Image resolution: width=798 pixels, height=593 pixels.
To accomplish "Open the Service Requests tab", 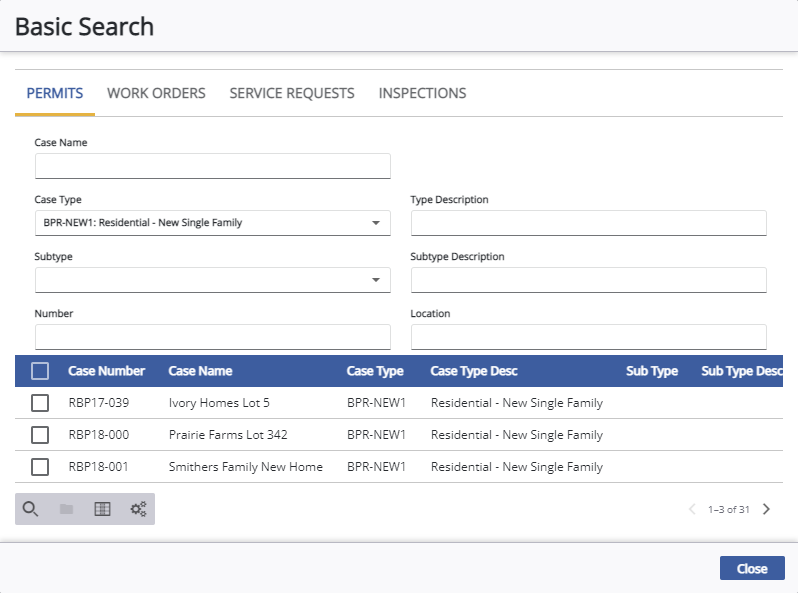I will click(x=292, y=93).
